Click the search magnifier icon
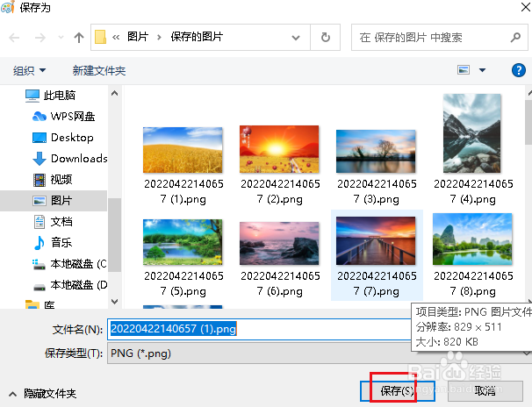Image resolution: width=532 pixels, height=407 pixels. point(515,37)
